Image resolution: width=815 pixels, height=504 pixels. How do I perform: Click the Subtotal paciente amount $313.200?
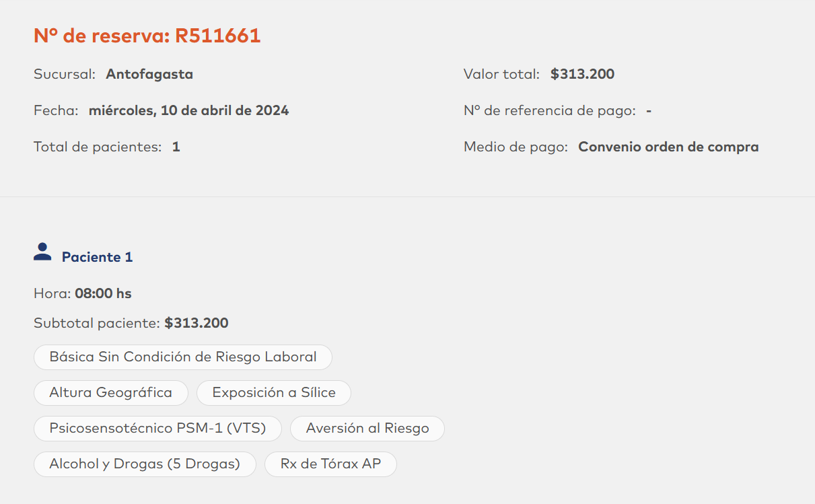[197, 323]
